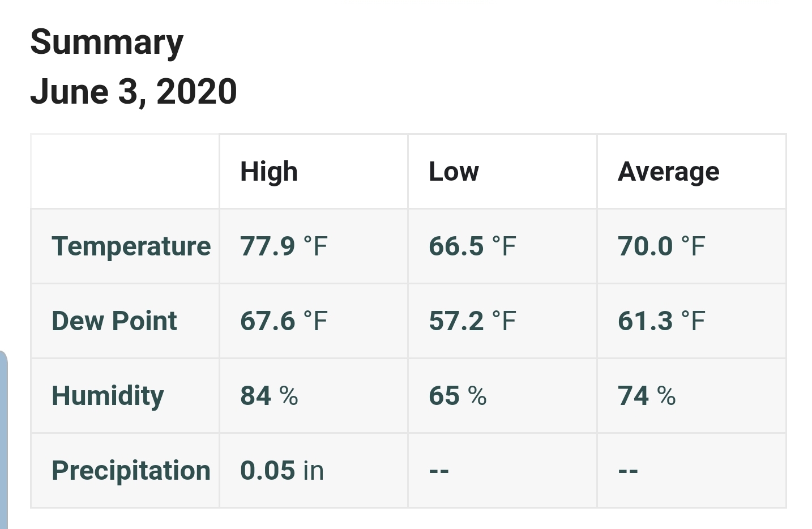Select the Temperature row label

coord(131,246)
